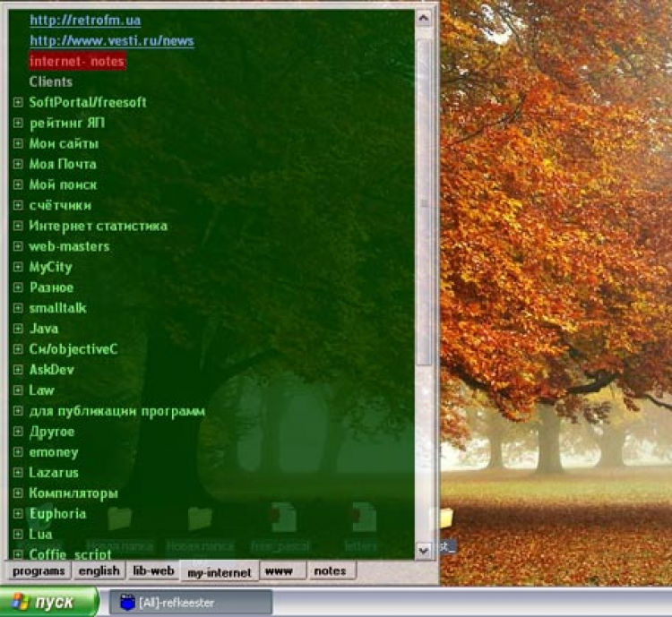The width and height of the screenshot is (672, 617).
Task: Select the Разное label
Action: (51, 287)
